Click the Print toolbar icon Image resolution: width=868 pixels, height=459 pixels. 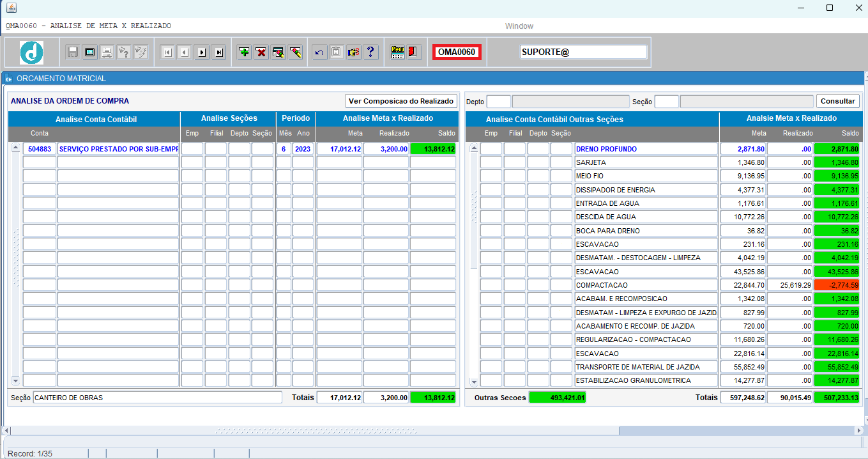coord(107,52)
